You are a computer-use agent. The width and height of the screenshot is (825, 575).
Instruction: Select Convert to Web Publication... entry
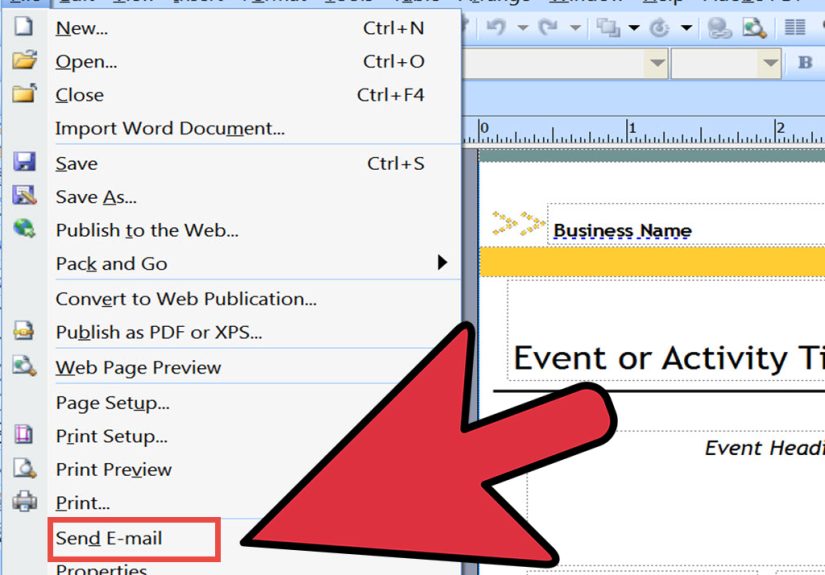186,299
